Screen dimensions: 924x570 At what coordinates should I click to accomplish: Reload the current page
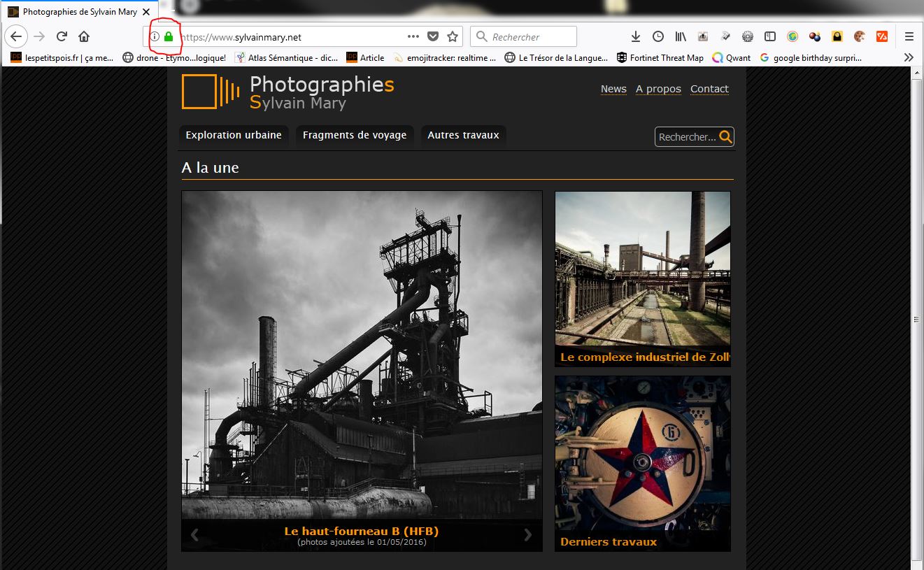pos(62,36)
